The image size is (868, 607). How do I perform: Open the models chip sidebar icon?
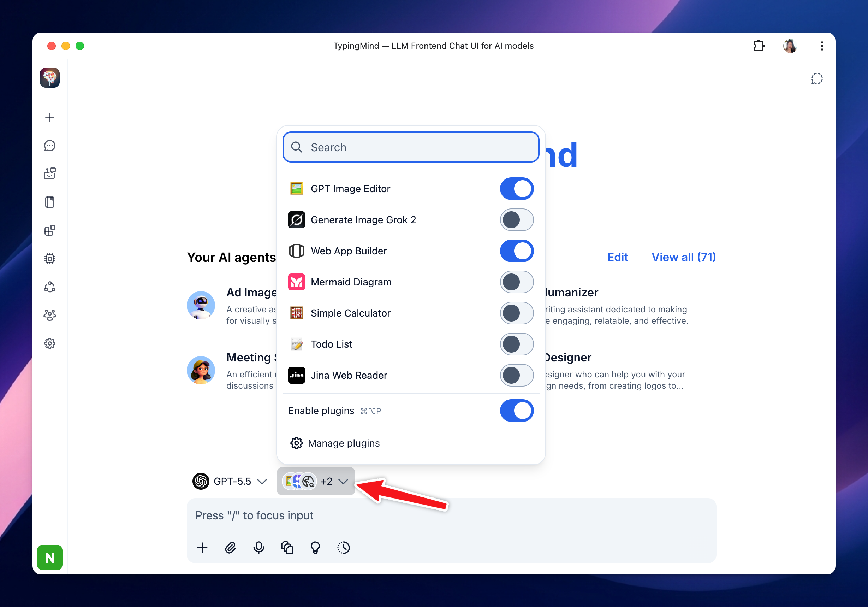50,259
